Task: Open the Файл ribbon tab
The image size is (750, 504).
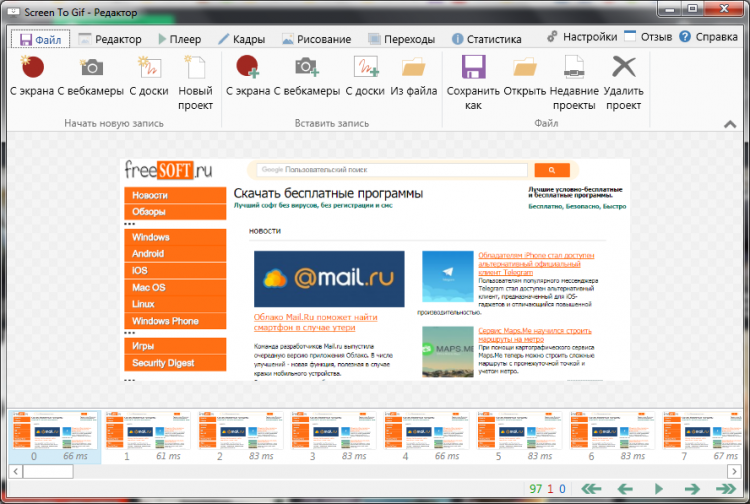Action: pyautogui.click(x=41, y=39)
